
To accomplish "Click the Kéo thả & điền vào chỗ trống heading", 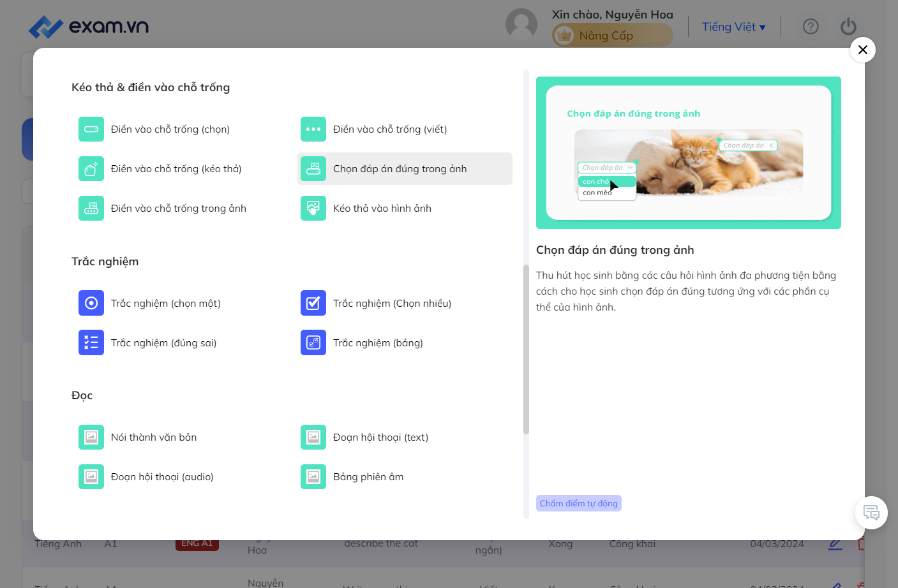I will pyautogui.click(x=151, y=87).
